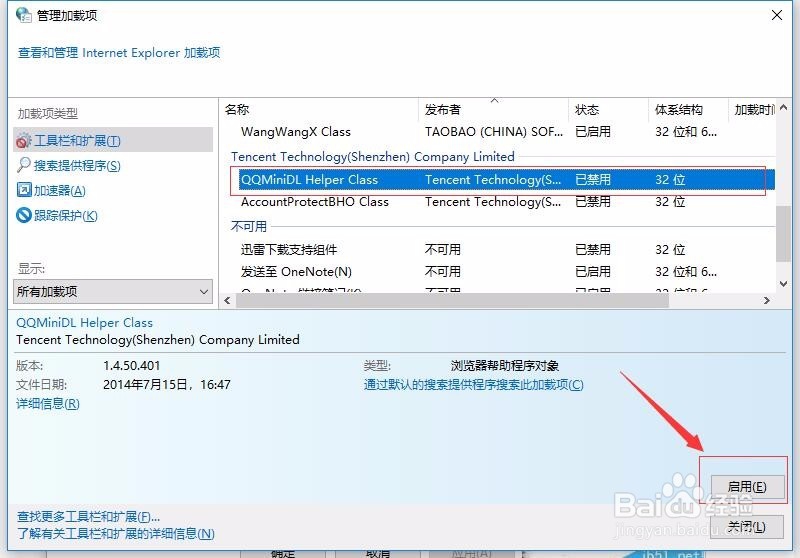Click the Tracking Protection icon
Viewport: 800px width, 558px height.
tap(23, 215)
